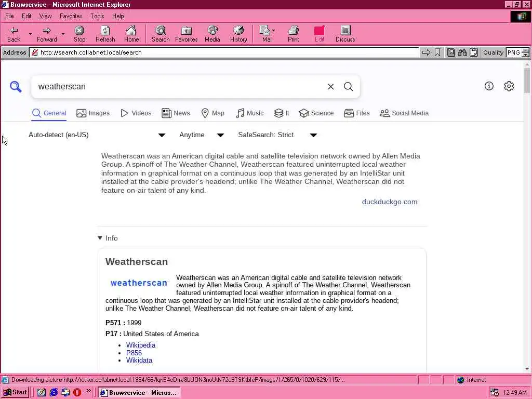Screen dimensions: 532x399
Task: Launch Internet Explorer from quick launch
Action: click(54, 392)
